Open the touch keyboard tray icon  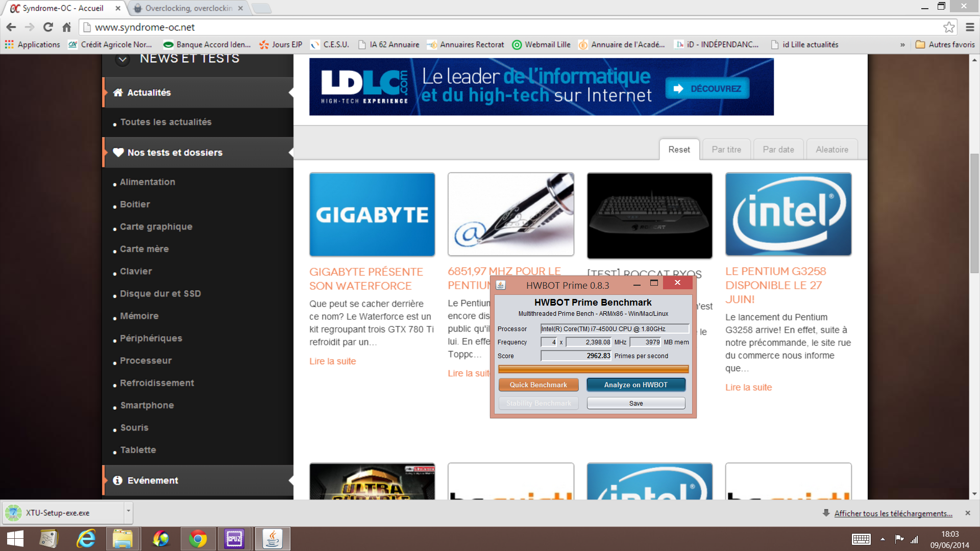pyautogui.click(x=861, y=539)
